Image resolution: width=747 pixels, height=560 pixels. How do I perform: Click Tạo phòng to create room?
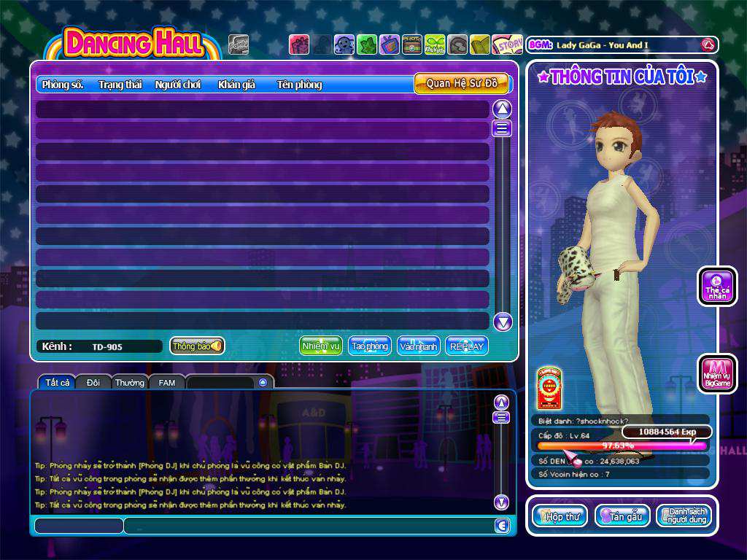(370, 346)
